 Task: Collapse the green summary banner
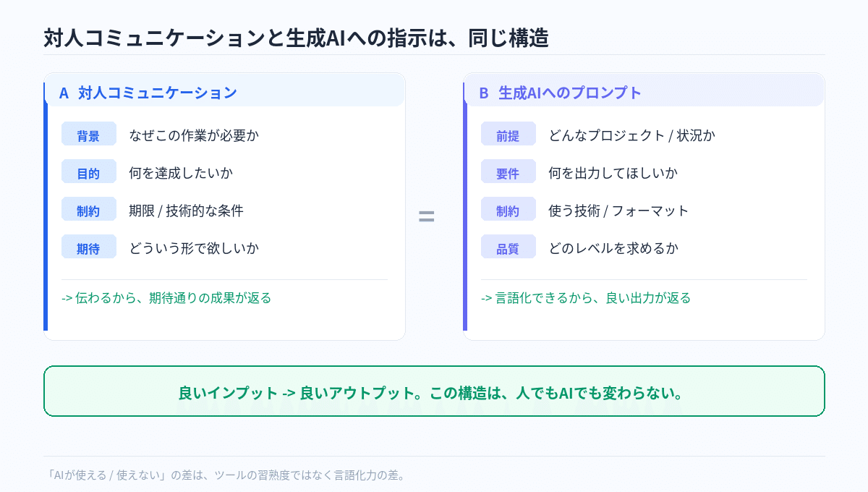[434, 391]
